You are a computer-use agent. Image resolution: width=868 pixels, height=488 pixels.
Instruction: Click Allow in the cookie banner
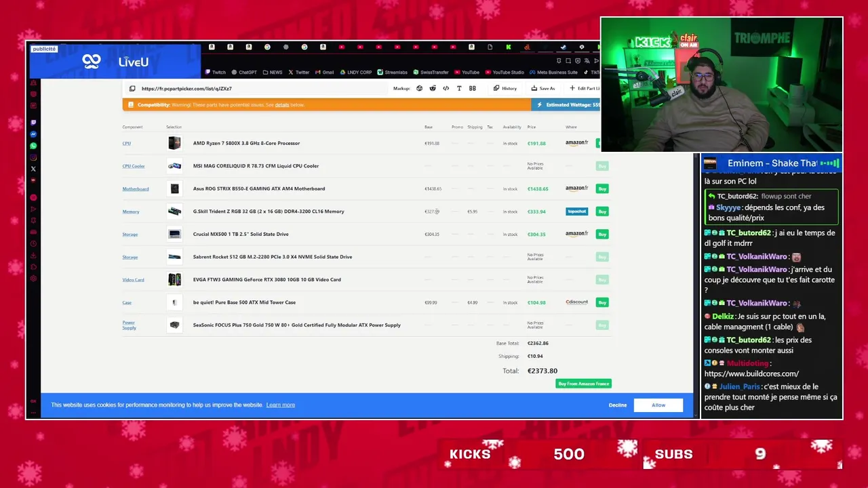tap(658, 405)
